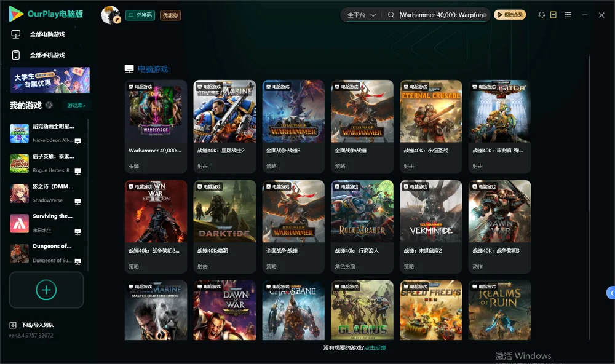The width and height of the screenshot is (615, 364).
Task: Open 战锤40K：审判官 game card
Action: (499, 126)
